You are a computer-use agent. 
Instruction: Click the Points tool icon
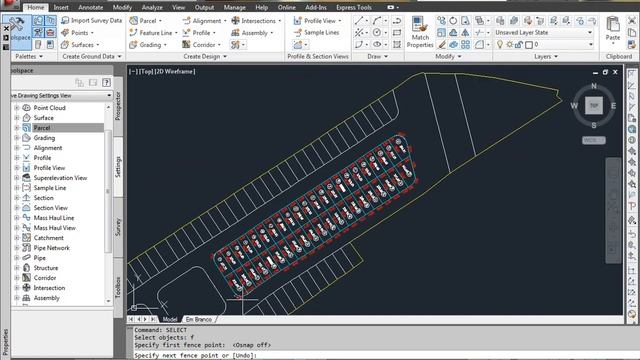click(65, 33)
